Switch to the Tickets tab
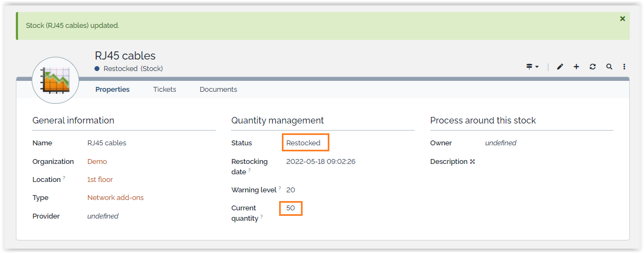 click(x=164, y=89)
